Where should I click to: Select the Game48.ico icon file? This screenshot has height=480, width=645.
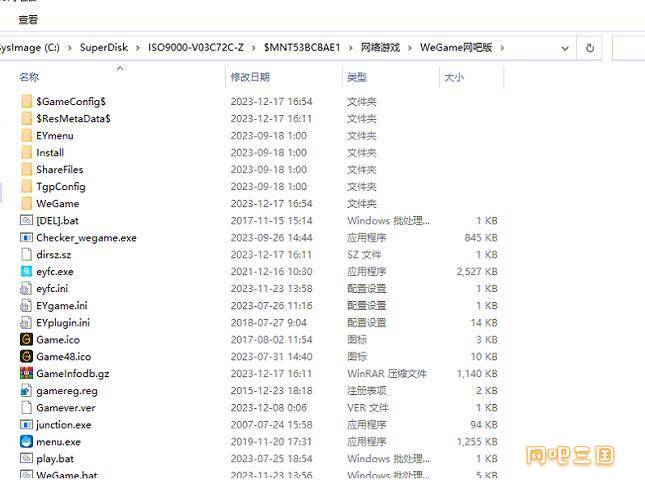tap(26, 357)
